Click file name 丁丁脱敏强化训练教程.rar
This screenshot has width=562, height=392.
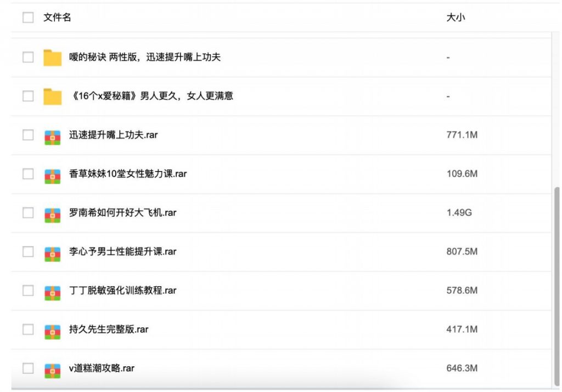click(122, 291)
